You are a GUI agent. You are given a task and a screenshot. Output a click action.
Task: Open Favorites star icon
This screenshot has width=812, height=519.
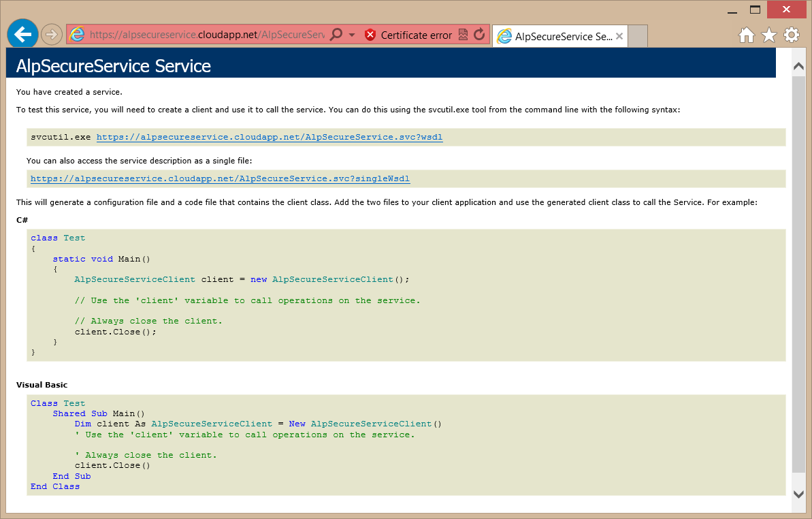[769, 35]
